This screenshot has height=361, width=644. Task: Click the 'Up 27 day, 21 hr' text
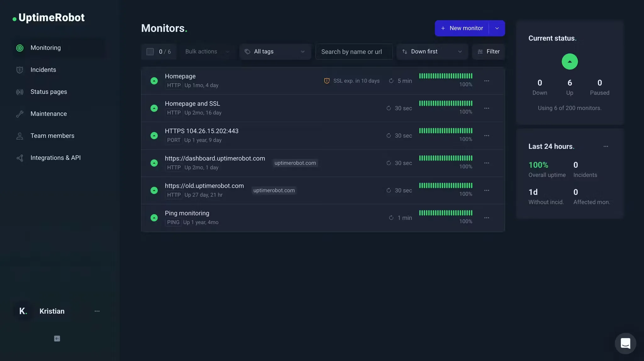click(x=203, y=195)
